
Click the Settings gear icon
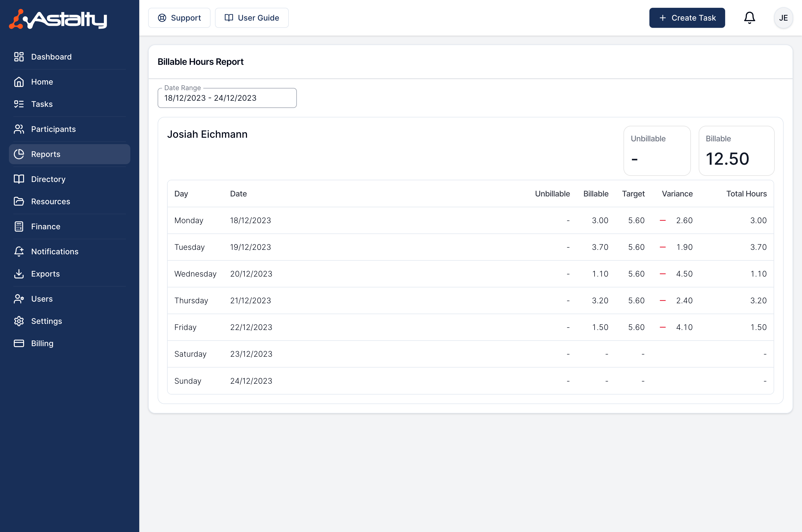pos(19,321)
